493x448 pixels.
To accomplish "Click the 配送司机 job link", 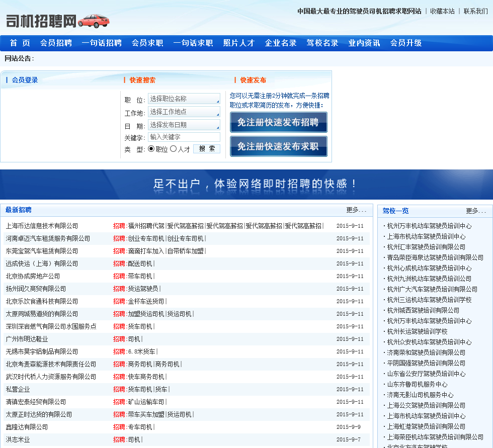I will (x=140, y=263).
